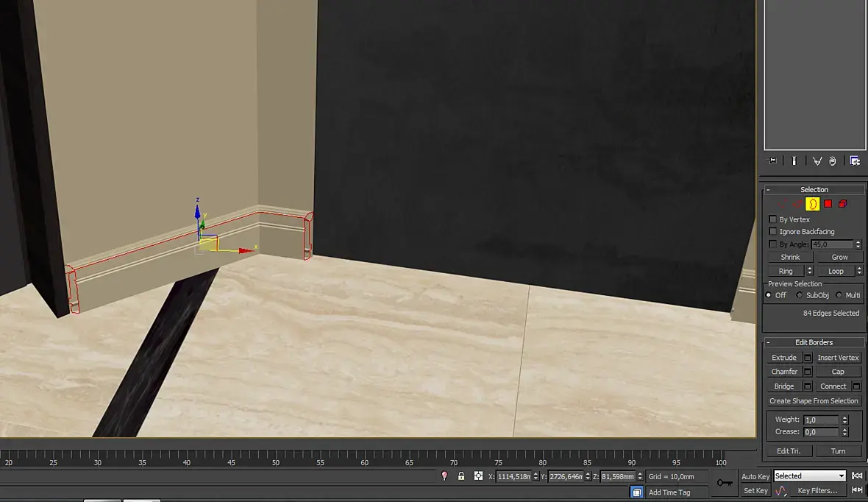
Task: Click the Grow selection button
Action: click(839, 257)
